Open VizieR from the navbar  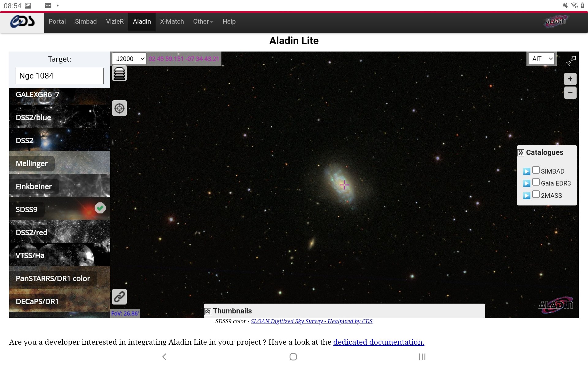tap(115, 21)
